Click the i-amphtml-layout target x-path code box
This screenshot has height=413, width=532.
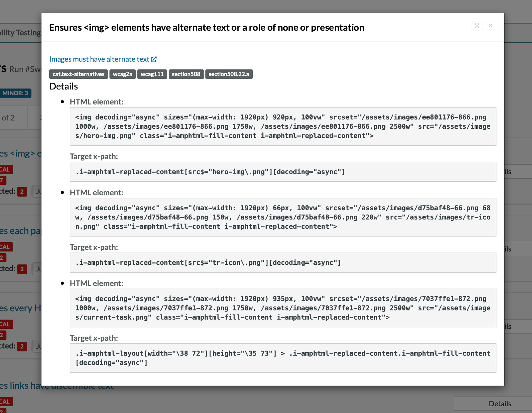[x=283, y=358]
